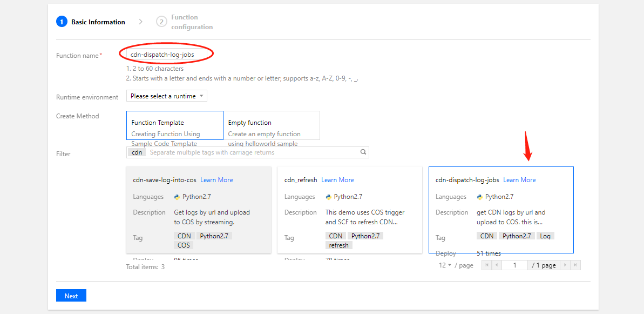Click Python icon on cdn_refresh card

point(329,197)
